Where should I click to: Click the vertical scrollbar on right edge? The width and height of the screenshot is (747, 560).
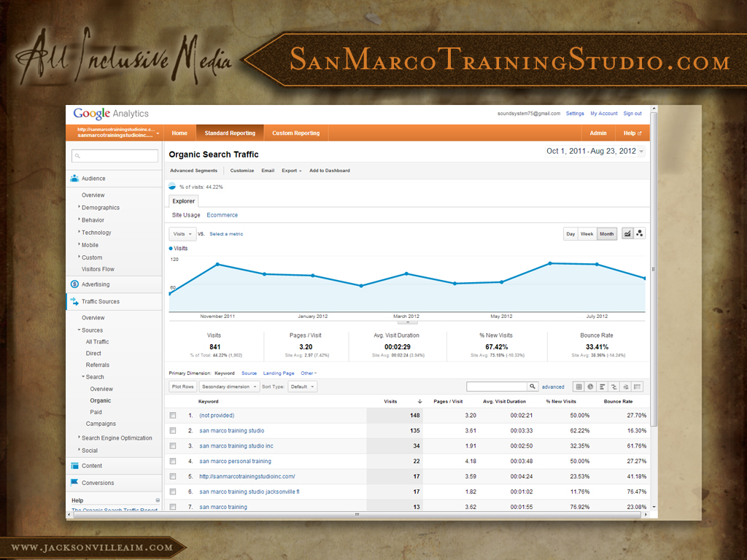tap(653, 292)
